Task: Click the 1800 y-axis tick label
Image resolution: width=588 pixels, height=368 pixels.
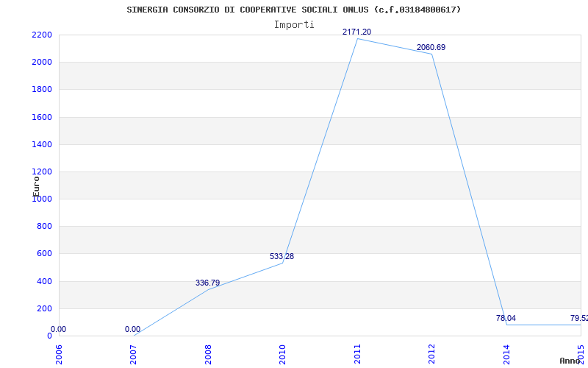Action: [x=42, y=90]
